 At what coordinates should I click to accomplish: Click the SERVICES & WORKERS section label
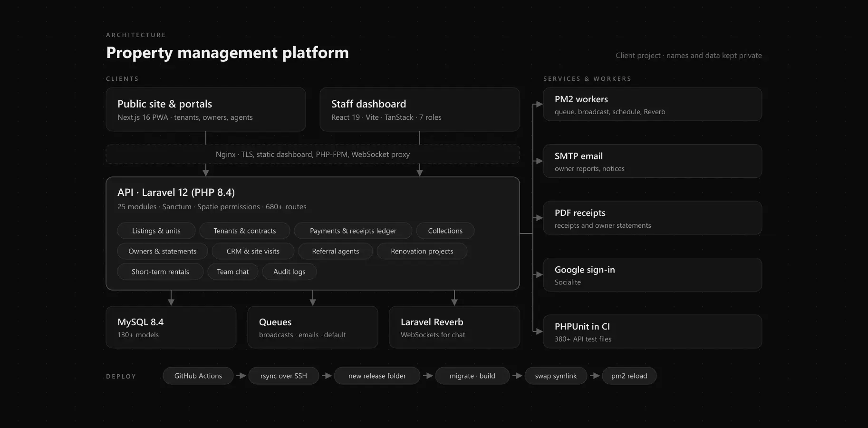pos(587,79)
